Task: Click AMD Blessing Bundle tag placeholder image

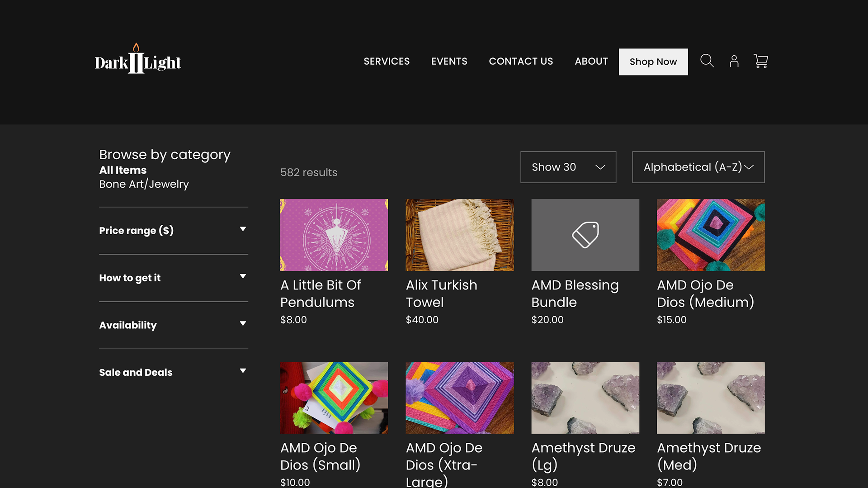Action: (585, 235)
